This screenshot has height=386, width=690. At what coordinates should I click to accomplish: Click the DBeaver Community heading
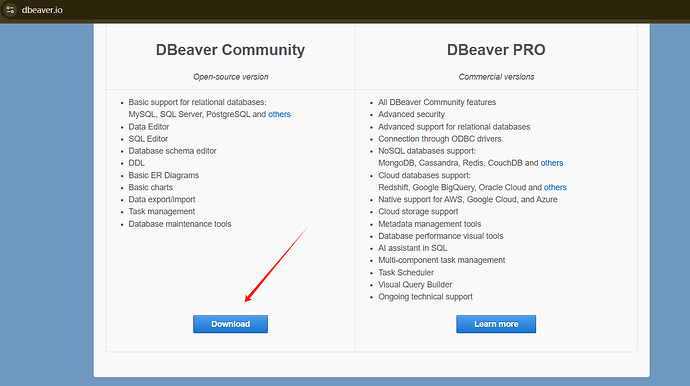[230, 50]
